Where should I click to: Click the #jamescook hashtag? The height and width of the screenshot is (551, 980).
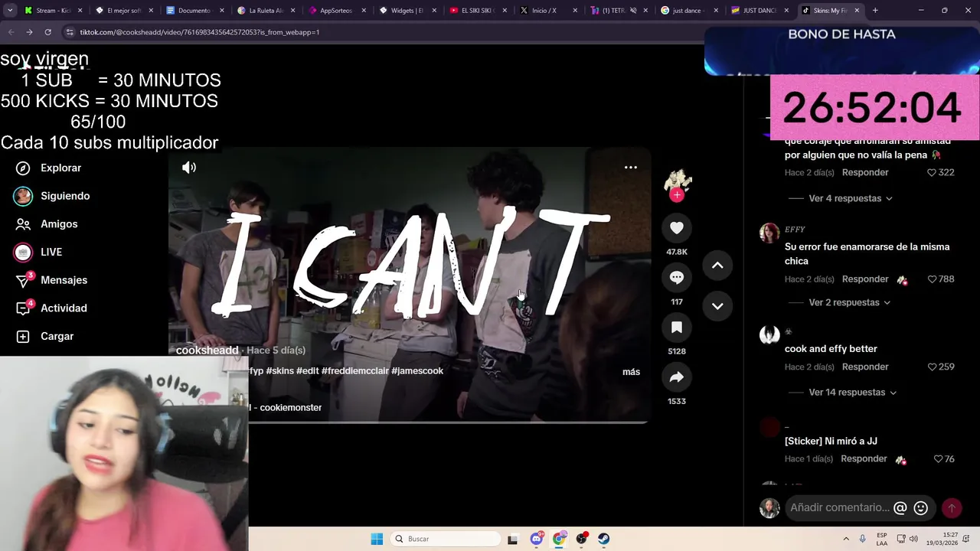[x=417, y=371]
